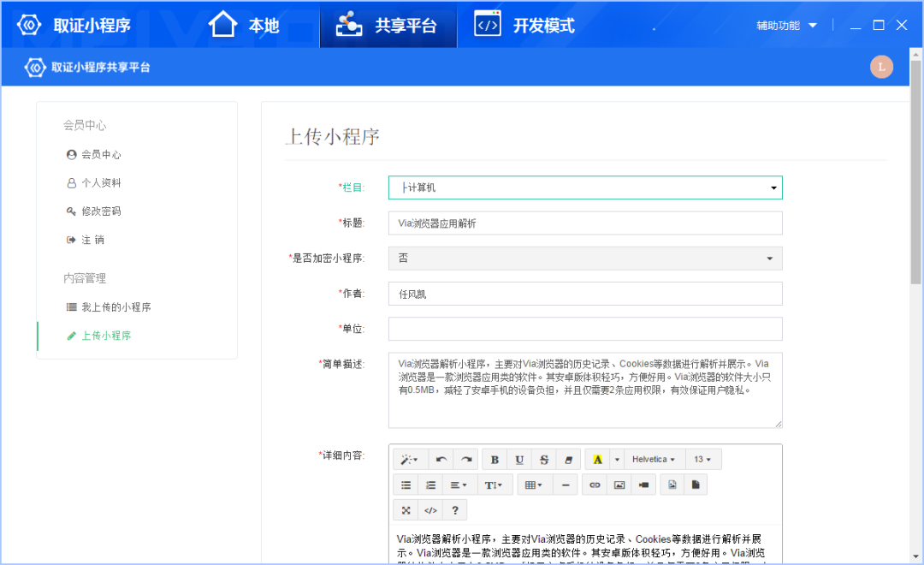Click the 取证小程序 app logo
This screenshot has height=565, width=924.
click(x=74, y=26)
